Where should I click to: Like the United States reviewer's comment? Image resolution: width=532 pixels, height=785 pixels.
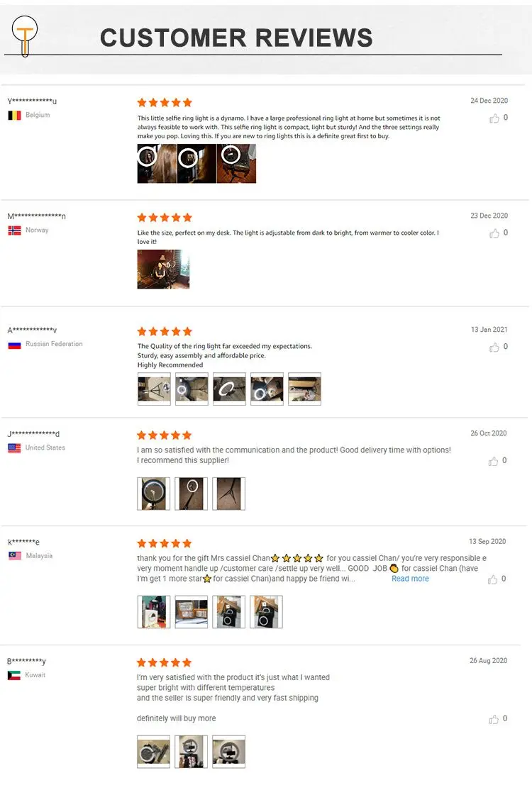tap(493, 461)
